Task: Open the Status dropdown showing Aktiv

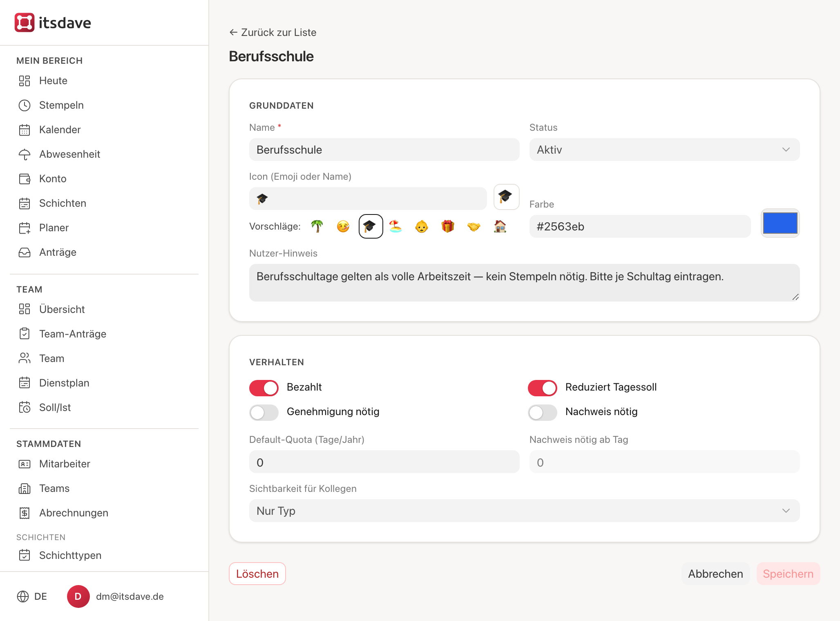Action: click(x=664, y=150)
